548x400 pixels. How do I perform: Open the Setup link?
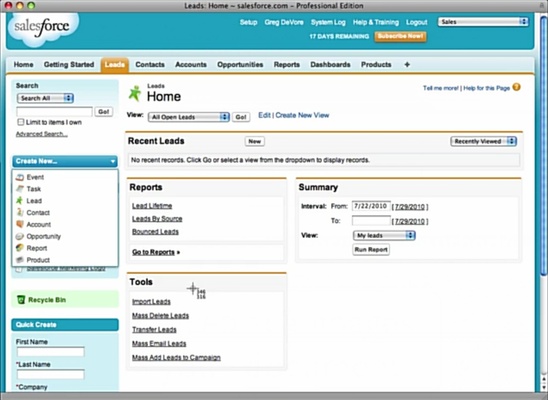tap(248, 22)
